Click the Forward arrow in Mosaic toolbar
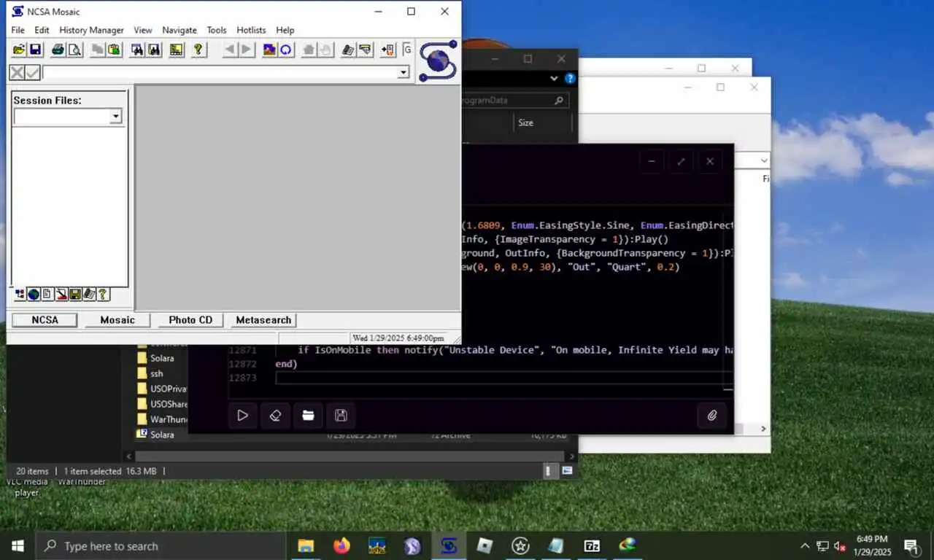This screenshot has width=934, height=560. 247,50
